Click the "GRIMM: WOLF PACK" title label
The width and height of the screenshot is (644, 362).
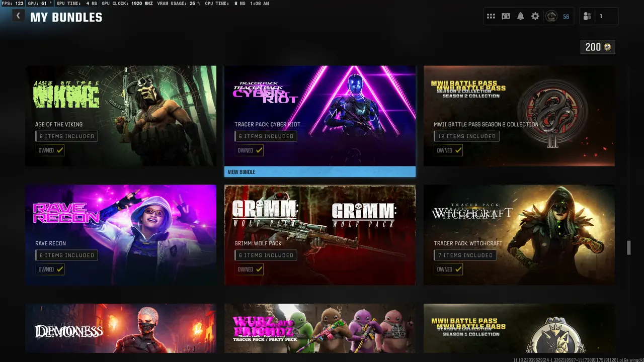point(258,243)
